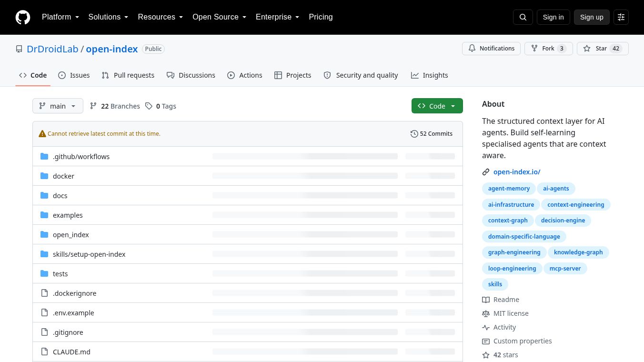Click the folder icon for .github/workflows
The image size is (644, 362).
pyautogui.click(x=44, y=156)
